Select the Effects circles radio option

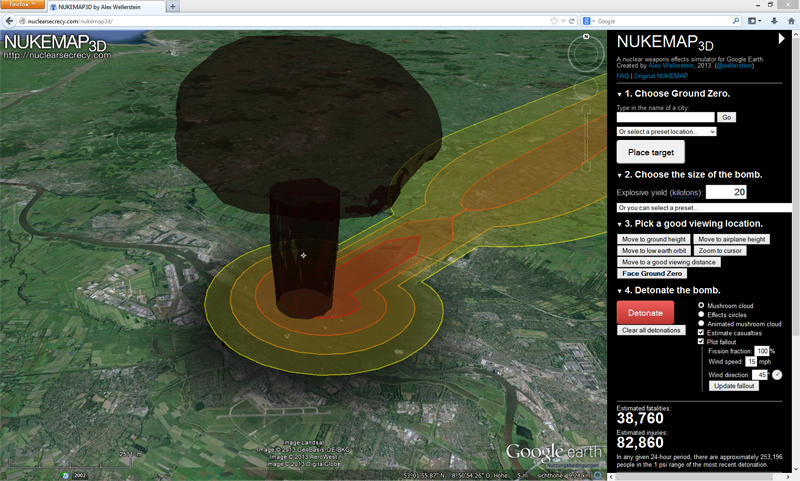701,314
